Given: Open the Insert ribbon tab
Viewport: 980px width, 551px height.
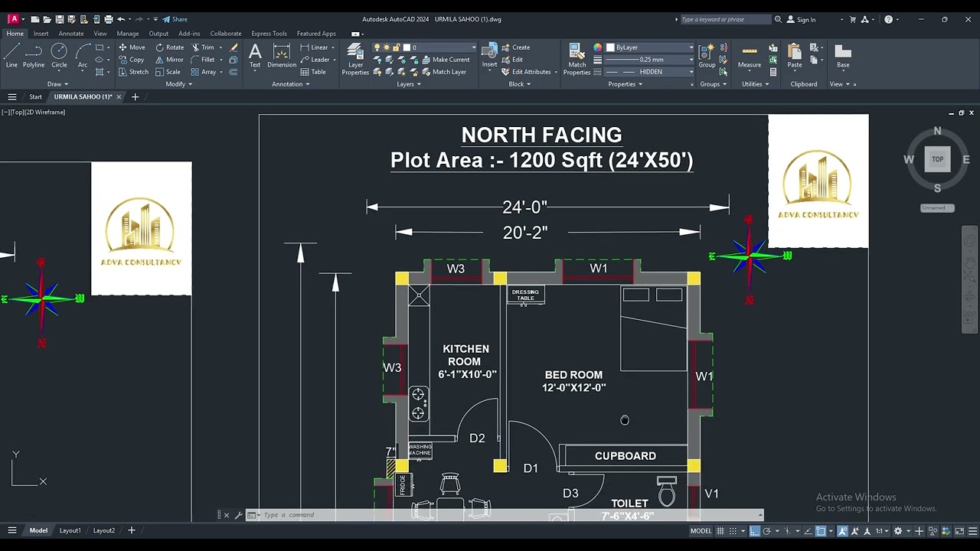Looking at the screenshot, I should pos(41,34).
